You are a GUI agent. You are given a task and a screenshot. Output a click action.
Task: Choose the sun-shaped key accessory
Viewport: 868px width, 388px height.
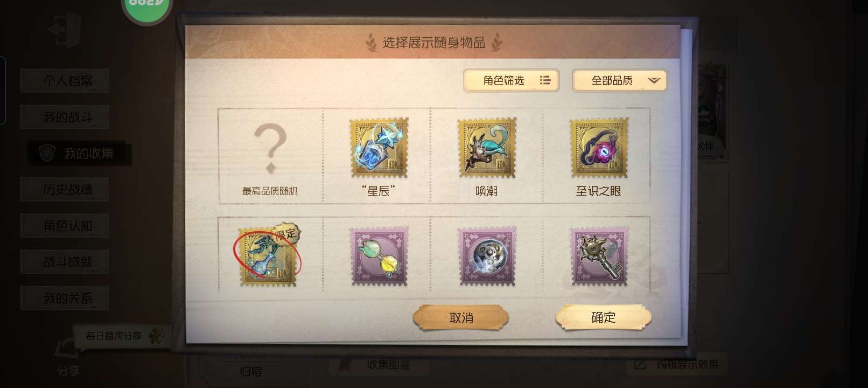[599, 256]
